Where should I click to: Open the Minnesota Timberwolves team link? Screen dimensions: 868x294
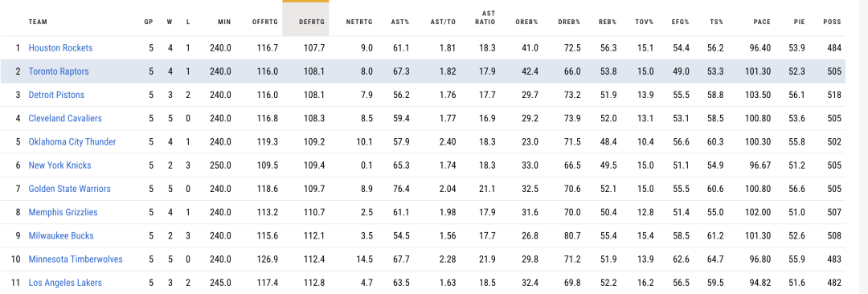click(76, 259)
